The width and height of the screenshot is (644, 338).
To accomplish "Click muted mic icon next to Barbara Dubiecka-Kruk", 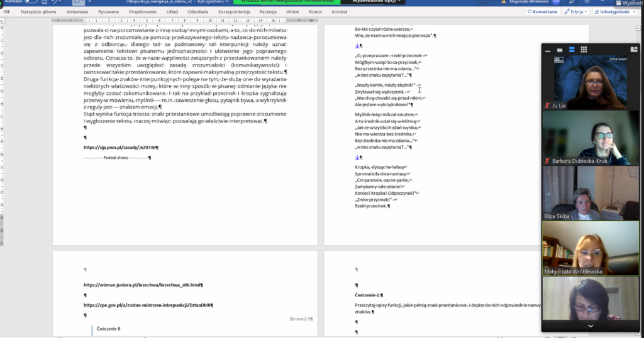I will point(547,161).
